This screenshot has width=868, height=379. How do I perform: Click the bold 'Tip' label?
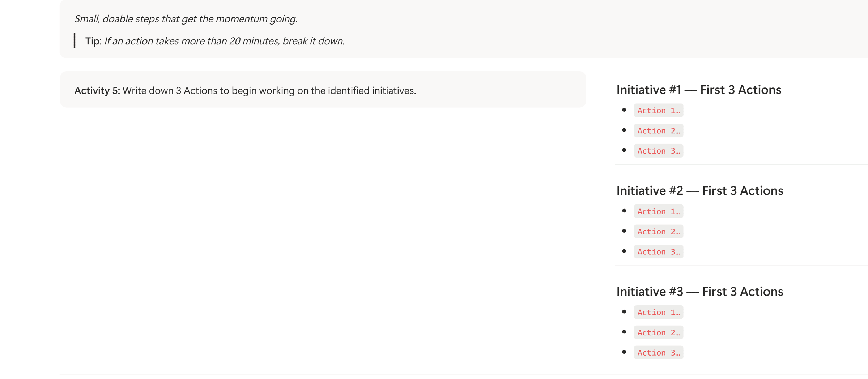[x=92, y=41]
